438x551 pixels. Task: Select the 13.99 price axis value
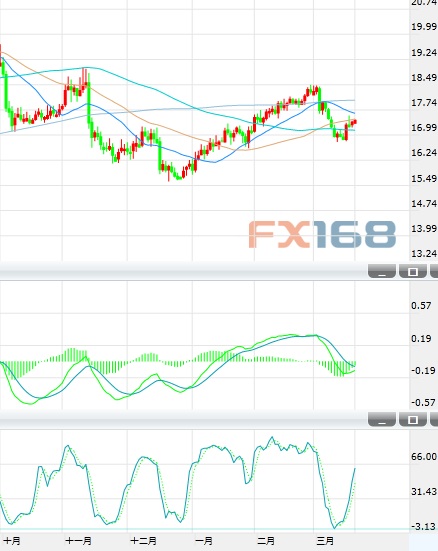pyautogui.click(x=424, y=229)
